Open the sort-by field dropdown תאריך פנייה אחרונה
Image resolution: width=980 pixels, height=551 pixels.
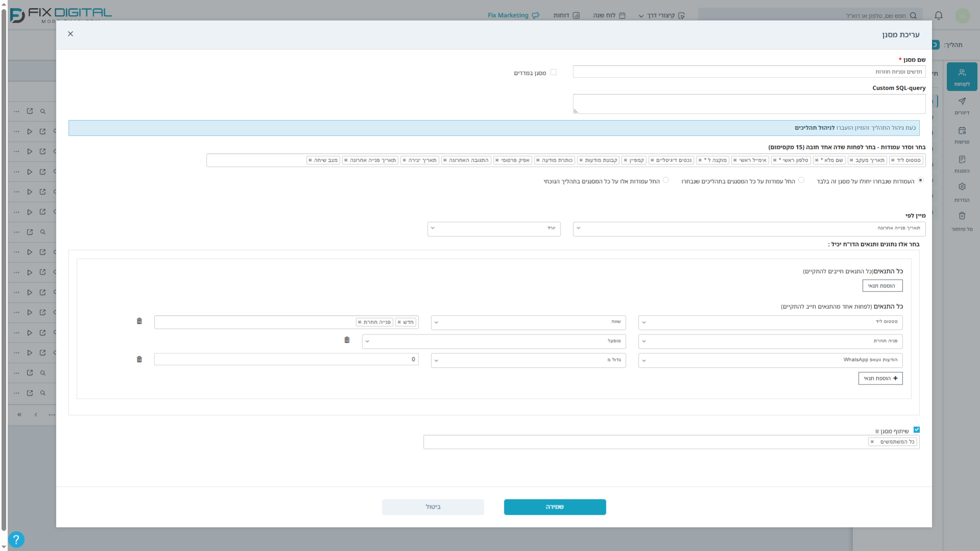tap(749, 228)
